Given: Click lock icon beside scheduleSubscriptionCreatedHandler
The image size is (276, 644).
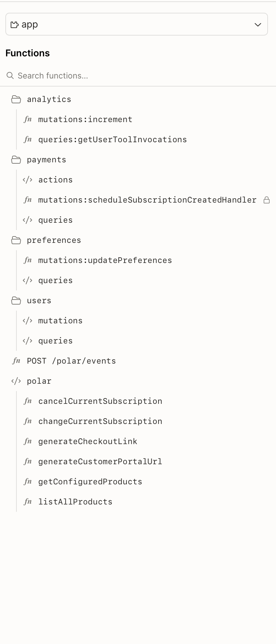Looking at the screenshot, I should pyautogui.click(x=267, y=200).
